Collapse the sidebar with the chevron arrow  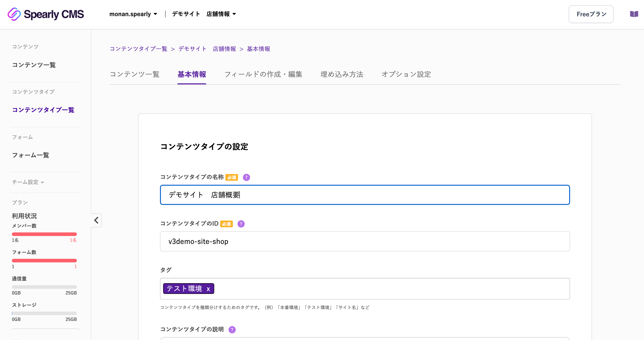pos(96,220)
